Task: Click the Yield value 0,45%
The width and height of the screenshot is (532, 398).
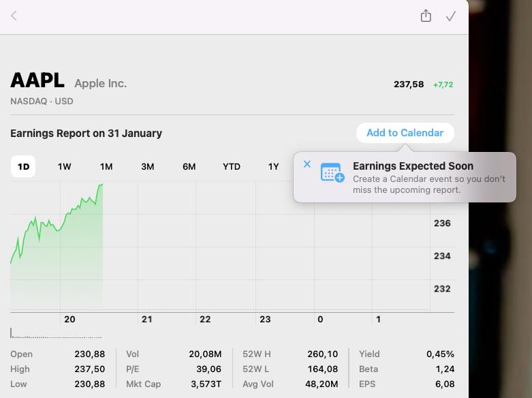Action: click(440, 354)
